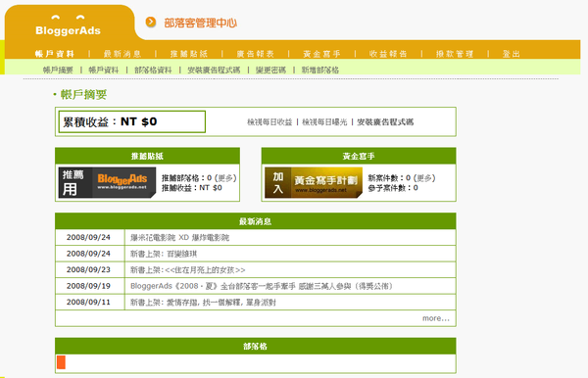The width and height of the screenshot is (588, 378).
Task: Click the 黃金寫手 green panel header
Action: pos(359,156)
